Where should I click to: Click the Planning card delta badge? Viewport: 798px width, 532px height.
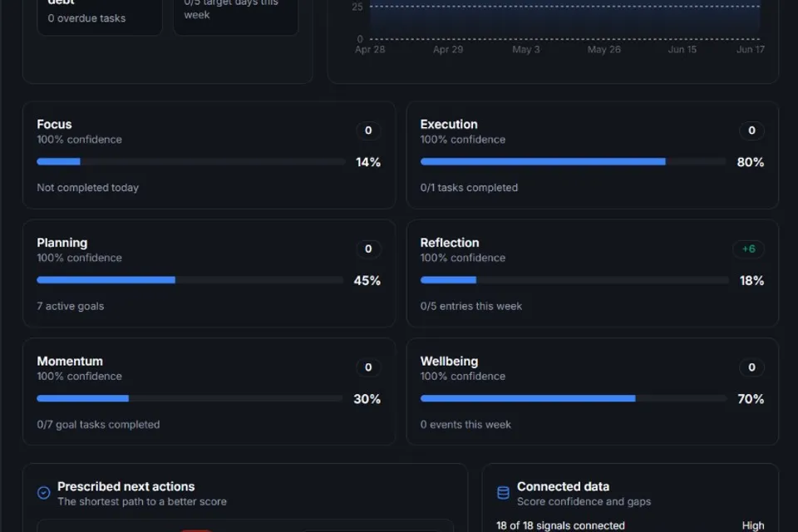pyautogui.click(x=368, y=249)
